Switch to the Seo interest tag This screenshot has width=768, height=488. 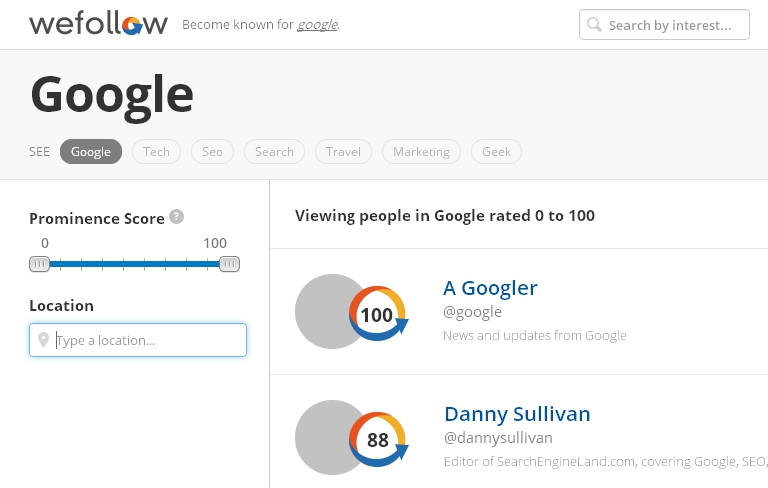(212, 151)
